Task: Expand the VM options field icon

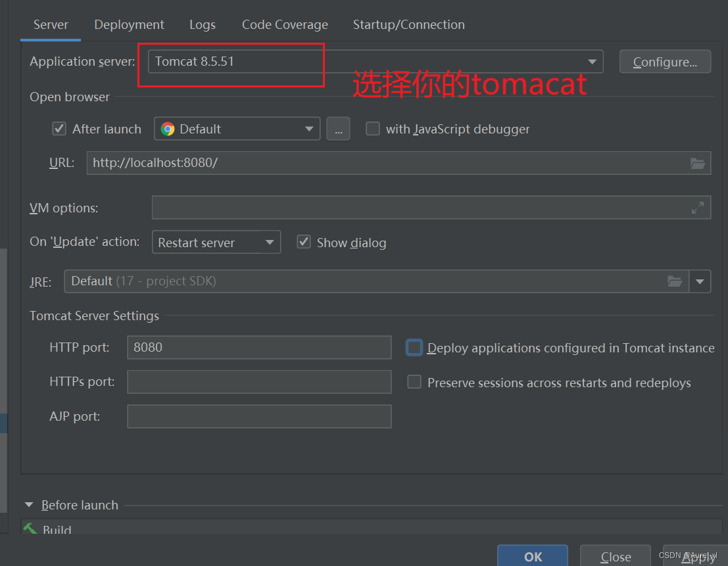Action: [697, 207]
